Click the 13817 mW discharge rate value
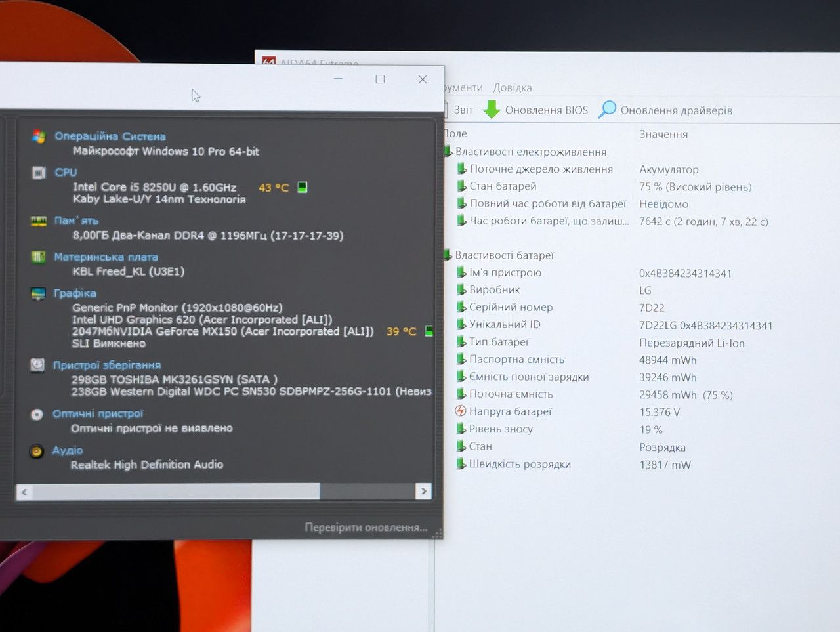 coord(665,465)
